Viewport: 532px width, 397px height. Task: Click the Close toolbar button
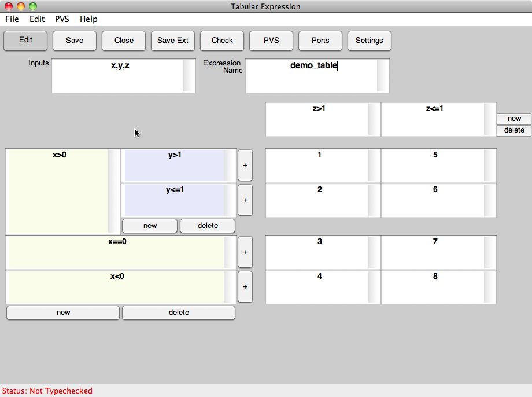pyautogui.click(x=124, y=41)
